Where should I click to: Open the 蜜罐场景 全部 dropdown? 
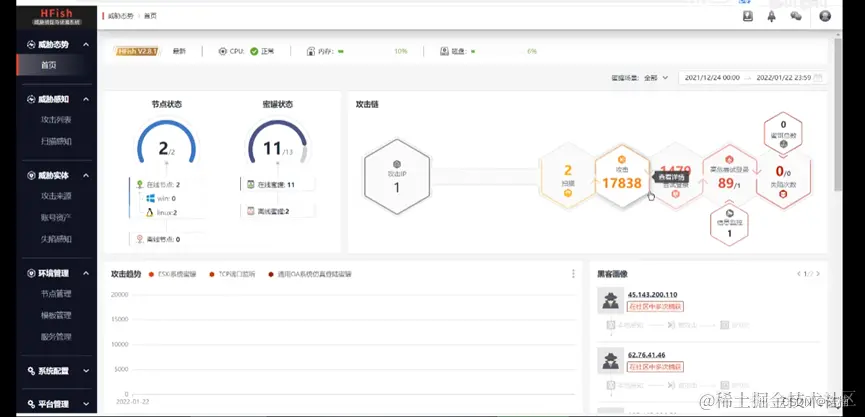[x=656, y=78]
